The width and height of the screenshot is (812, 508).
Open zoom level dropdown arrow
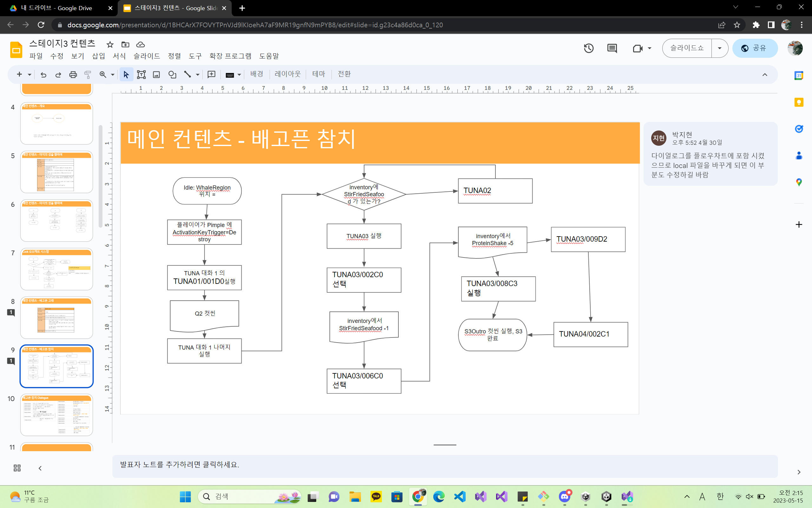(113, 75)
